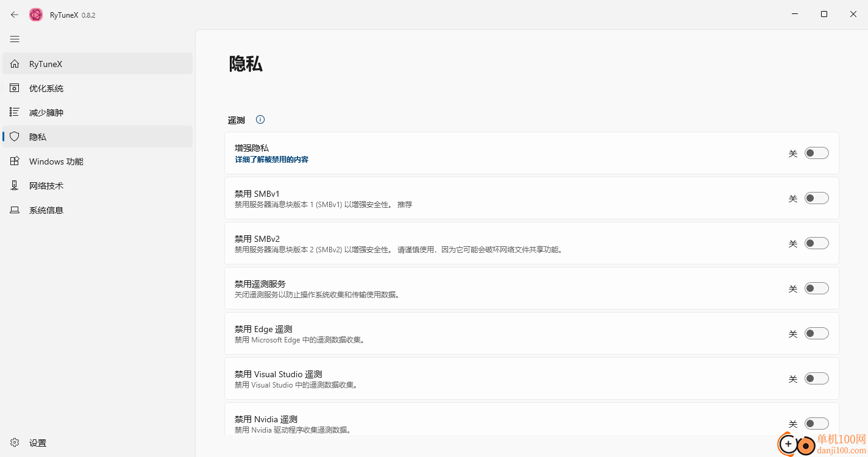Click the 遥测 section label
This screenshot has height=457, width=868.
coord(237,120)
